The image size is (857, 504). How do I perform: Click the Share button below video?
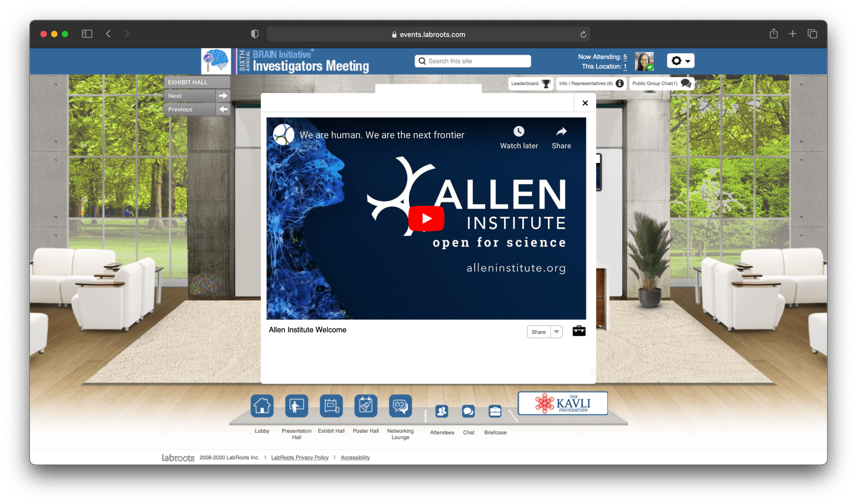539,332
